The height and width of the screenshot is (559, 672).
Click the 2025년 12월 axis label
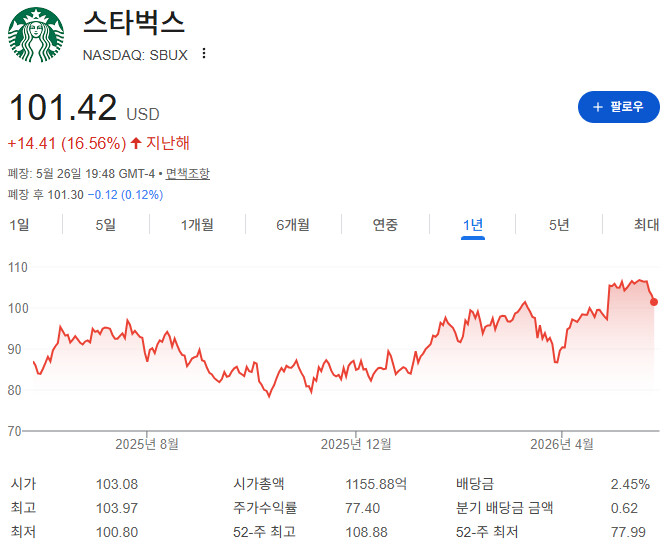tap(356, 444)
